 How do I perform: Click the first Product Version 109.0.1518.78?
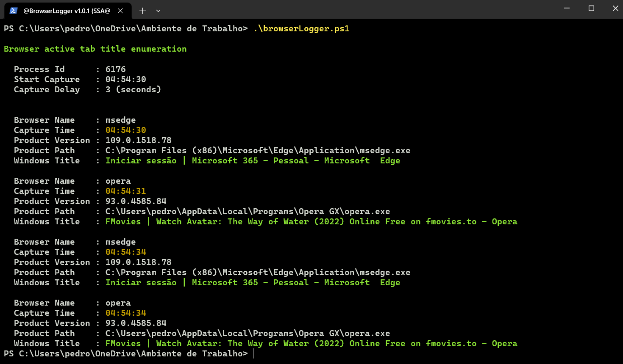click(x=139, y=141)
